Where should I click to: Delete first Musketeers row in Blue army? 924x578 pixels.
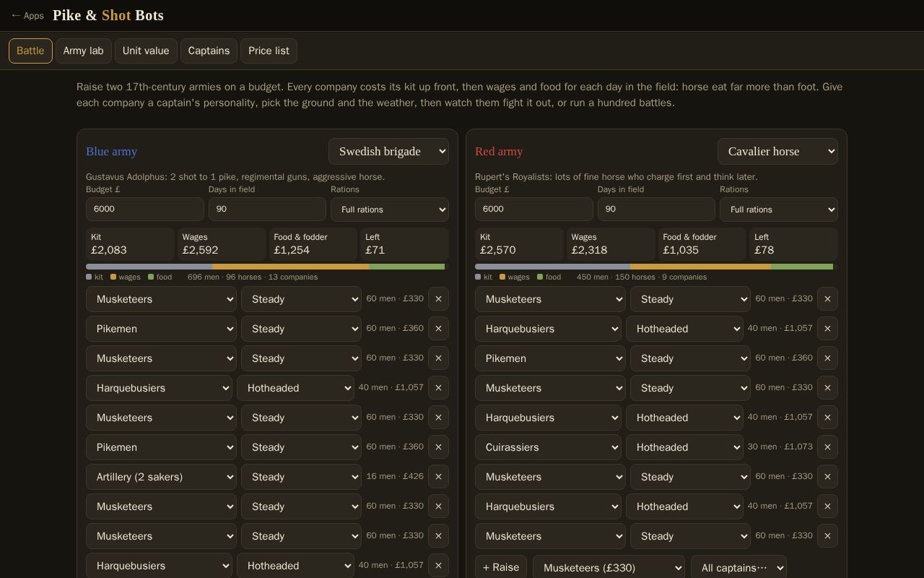438,299
